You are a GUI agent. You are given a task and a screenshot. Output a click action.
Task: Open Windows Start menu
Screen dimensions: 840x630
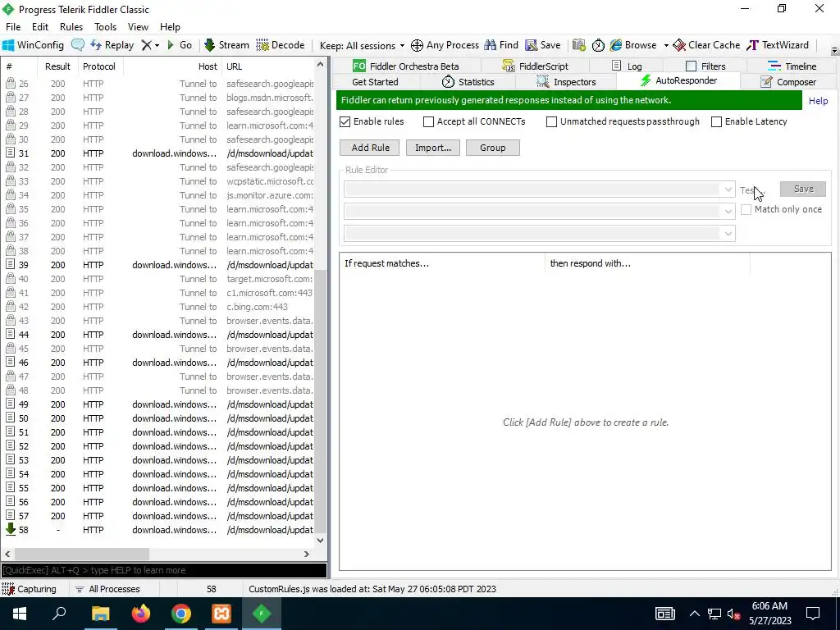(20, 614)
